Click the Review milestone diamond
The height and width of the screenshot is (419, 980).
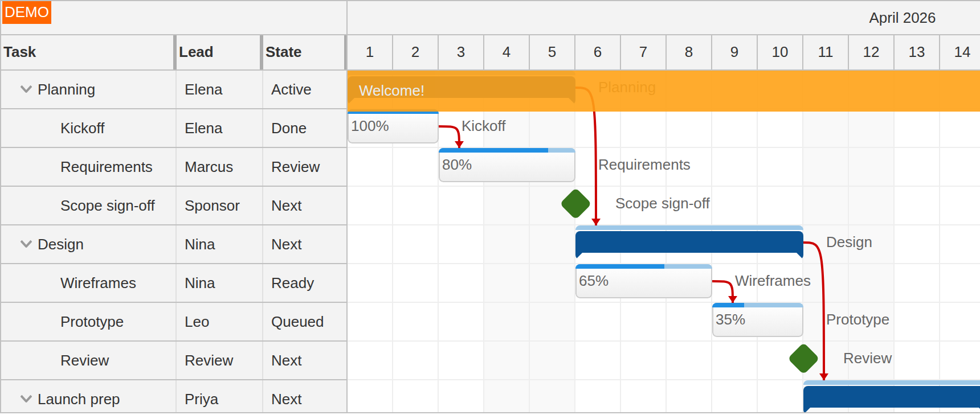coord(803,359)
